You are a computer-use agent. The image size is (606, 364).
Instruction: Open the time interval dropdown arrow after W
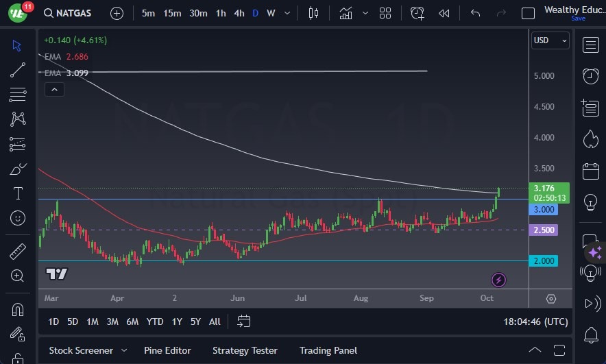coord(288,13)
